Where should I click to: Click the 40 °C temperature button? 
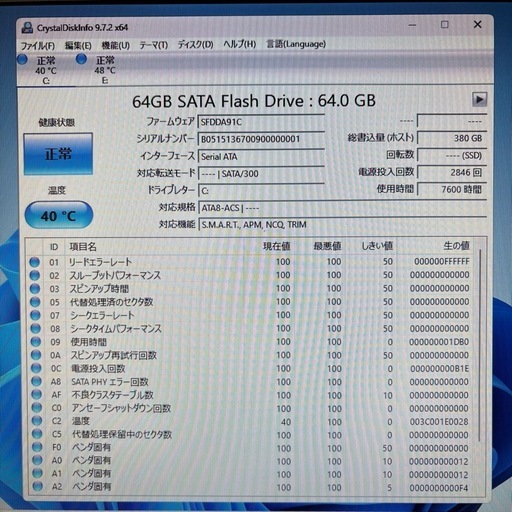click(x=59, y=215)
